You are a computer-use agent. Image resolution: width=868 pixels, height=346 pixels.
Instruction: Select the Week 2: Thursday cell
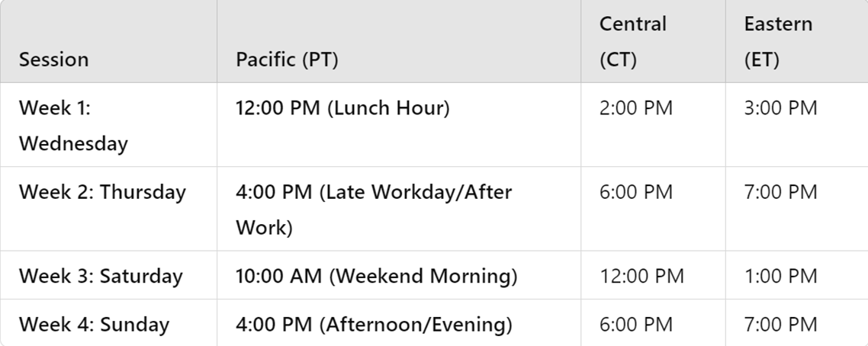pos(102,192)
